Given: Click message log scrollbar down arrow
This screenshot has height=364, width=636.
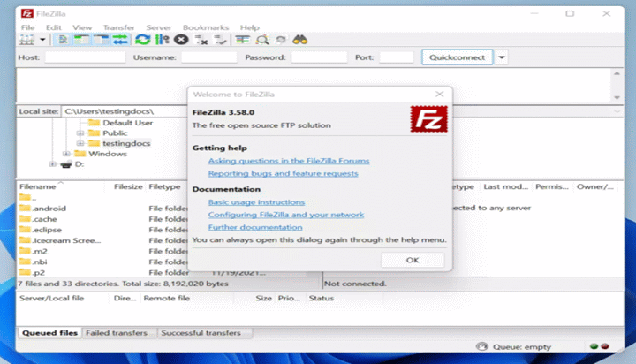Looking at the screenshot, I should pyautogui.click(x=617, y=97).
